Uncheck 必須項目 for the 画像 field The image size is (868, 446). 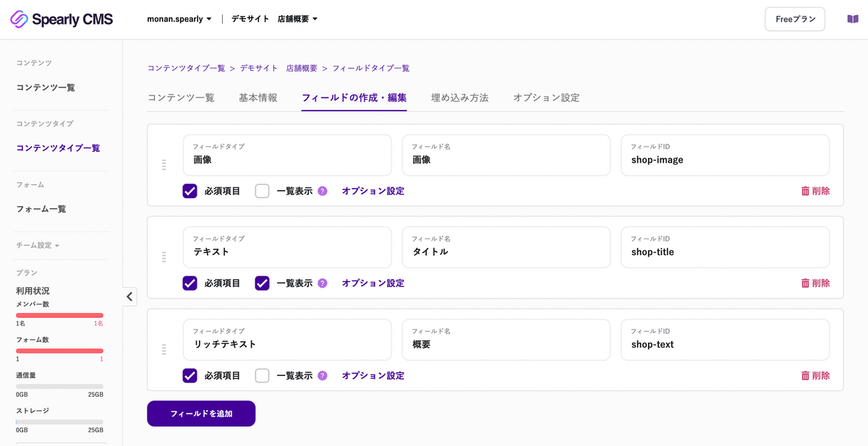[190, 192]
